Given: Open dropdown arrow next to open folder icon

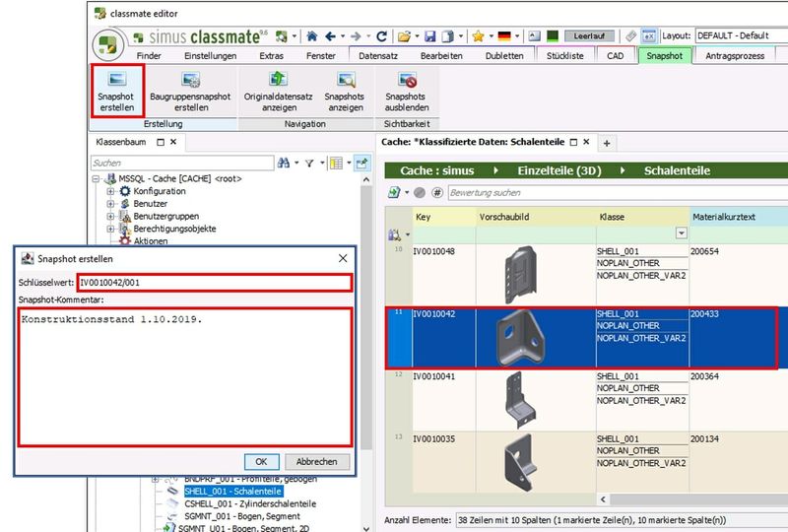Looking at the screenshot, I should (417, 36).
